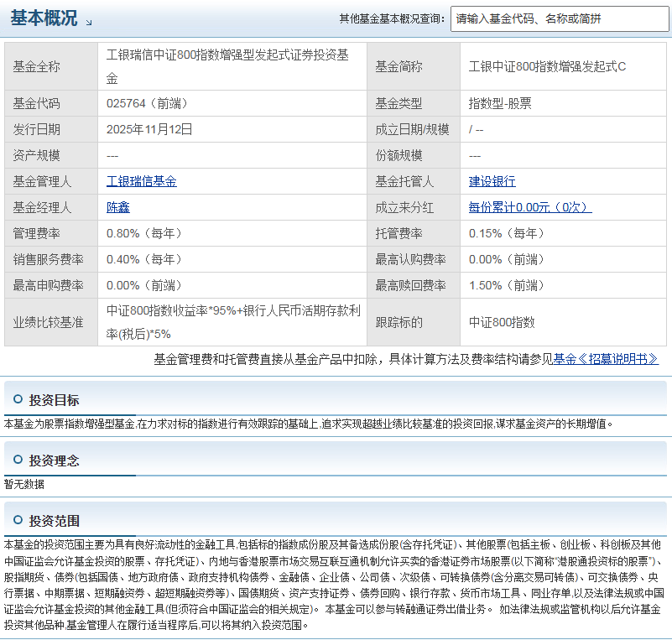Click the sales service fee 0.40%（每年）
Viewport: 672px width, 640px height.
pos(144,259)
